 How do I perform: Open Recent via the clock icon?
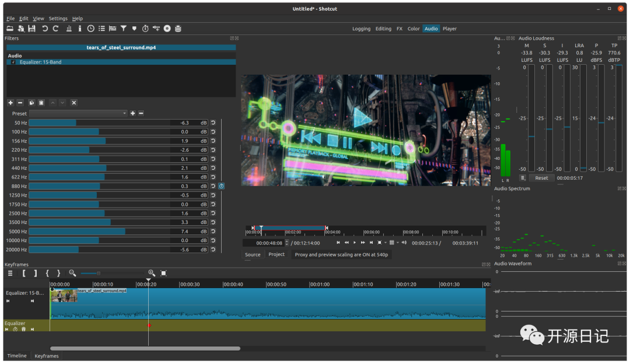click(91, 29)
